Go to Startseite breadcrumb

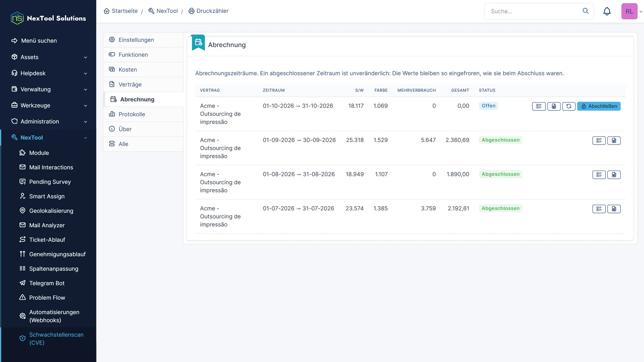point(121,11)
